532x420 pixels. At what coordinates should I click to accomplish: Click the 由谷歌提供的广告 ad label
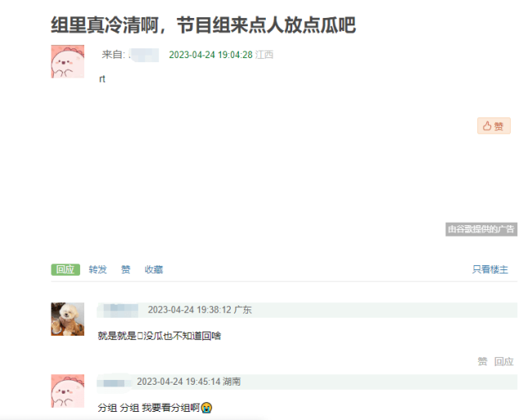pyautogui.click(x=481, y=229)
